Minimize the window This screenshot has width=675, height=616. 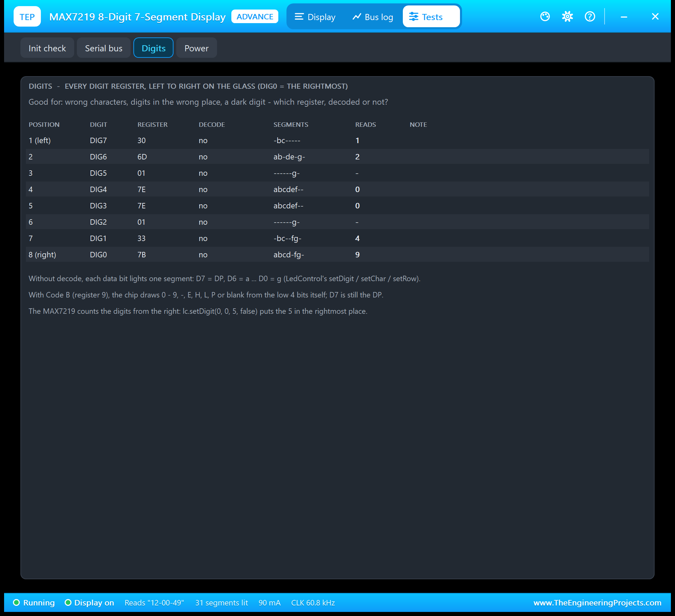tap(624, 17)
